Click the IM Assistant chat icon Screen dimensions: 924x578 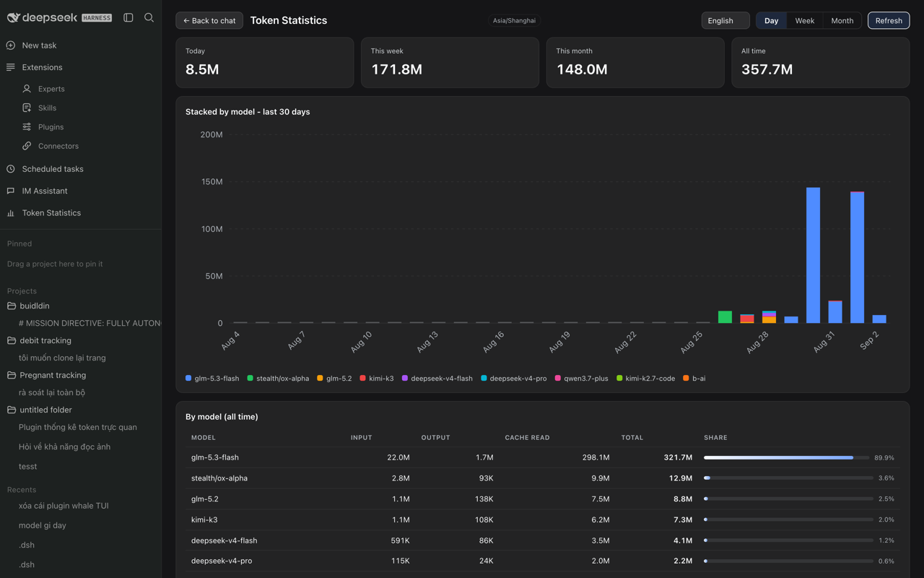pyautogui.click(x=11, y=191)
